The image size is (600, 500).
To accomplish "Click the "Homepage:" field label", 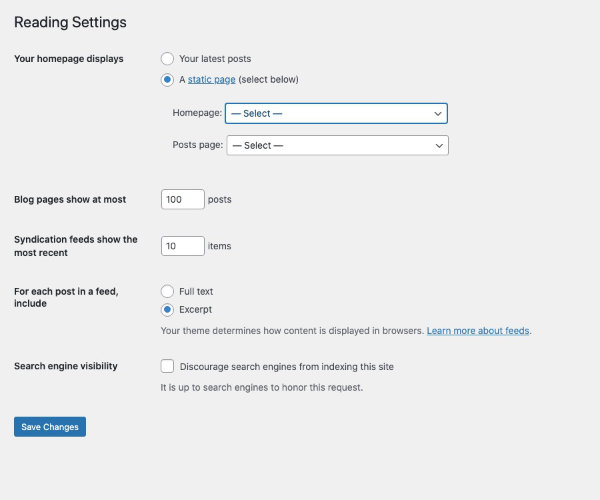I will point(197,113).
